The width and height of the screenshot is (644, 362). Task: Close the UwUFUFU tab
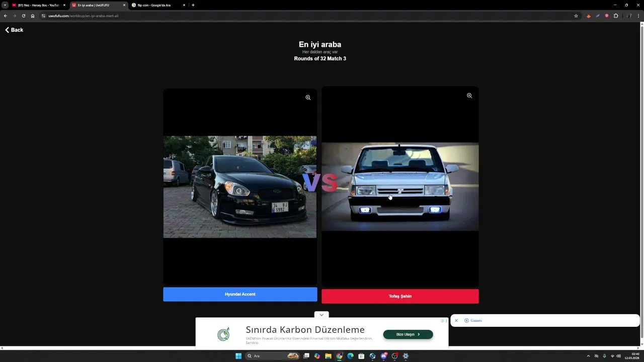tap(124, 5)
